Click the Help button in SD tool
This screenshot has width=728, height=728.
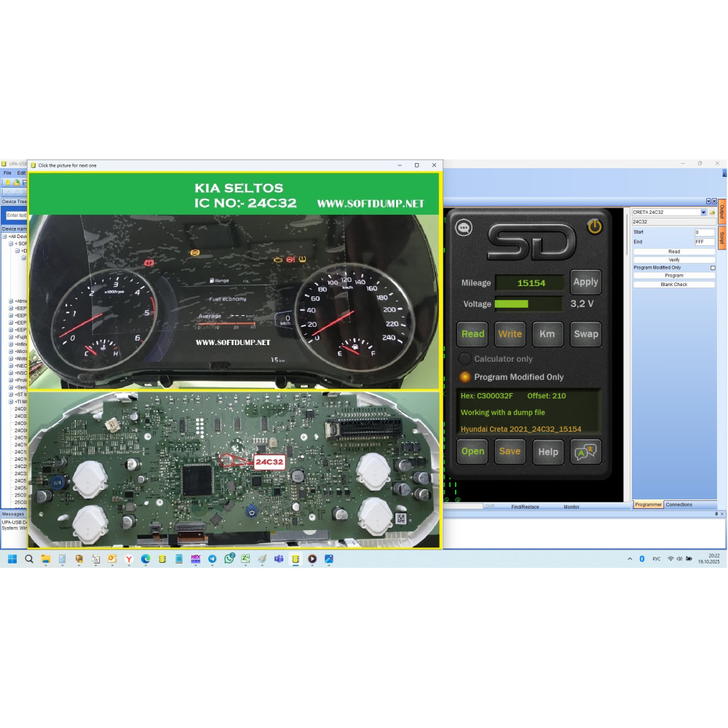[x=548, y=452]
